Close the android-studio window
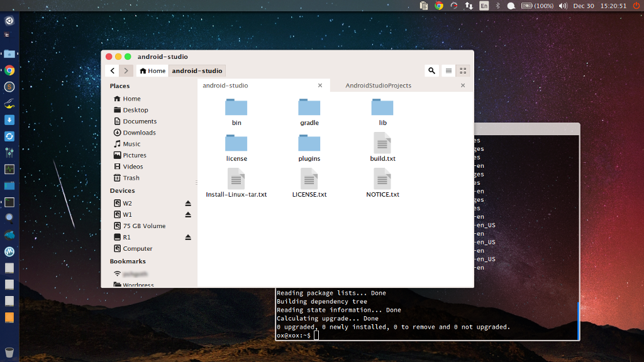 tap(109, 57)
